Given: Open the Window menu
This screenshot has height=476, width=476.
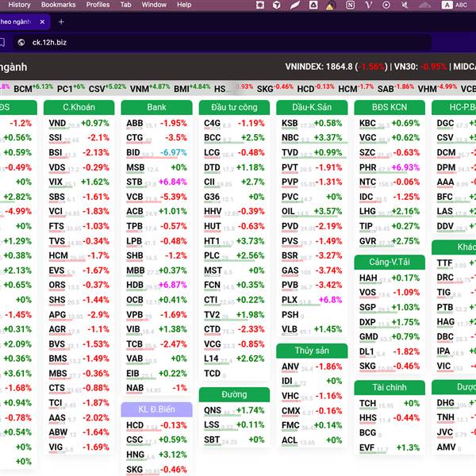Looking at the screenshot, I should click(x=154, y=5).
